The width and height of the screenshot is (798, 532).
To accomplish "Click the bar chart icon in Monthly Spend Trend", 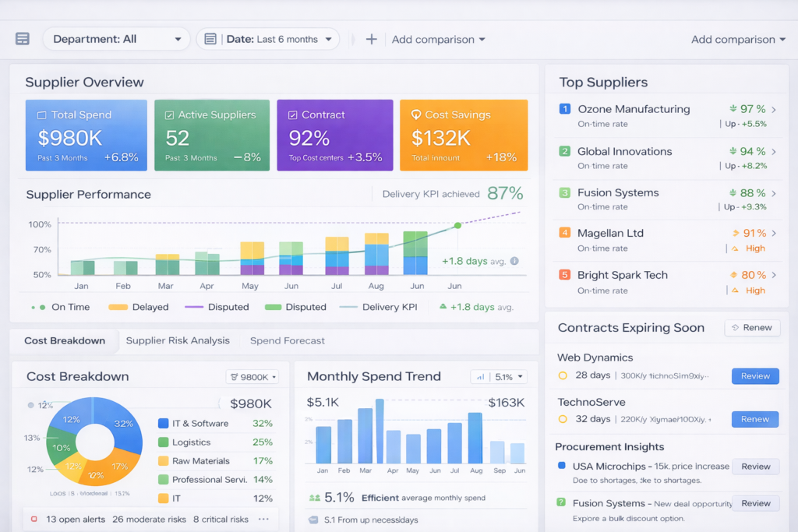I will (x=481, y=377).
